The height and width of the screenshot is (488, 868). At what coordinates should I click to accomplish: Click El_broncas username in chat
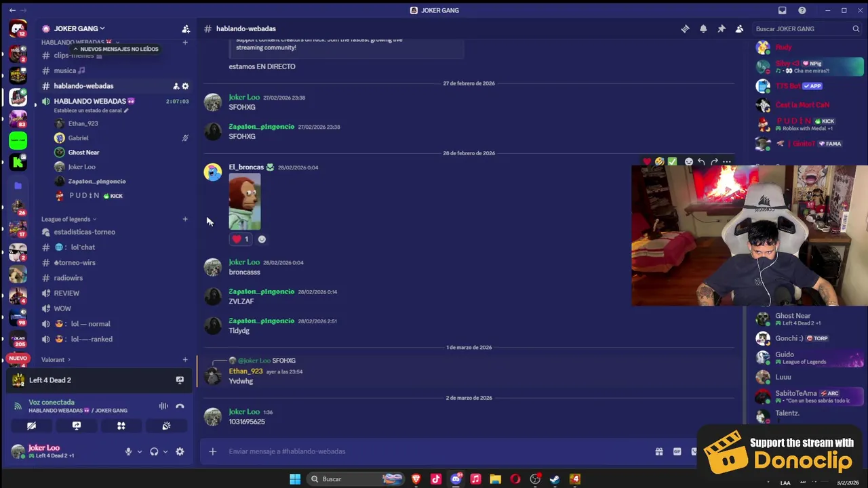click(x=246, y=167)
